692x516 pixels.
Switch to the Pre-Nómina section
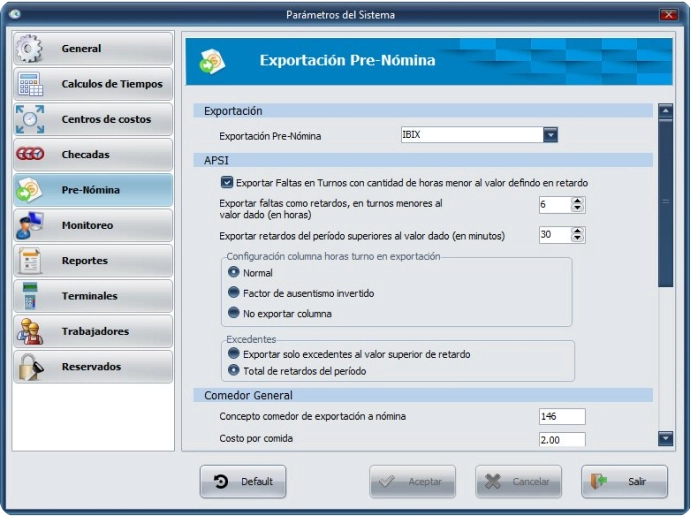(93, 190)
